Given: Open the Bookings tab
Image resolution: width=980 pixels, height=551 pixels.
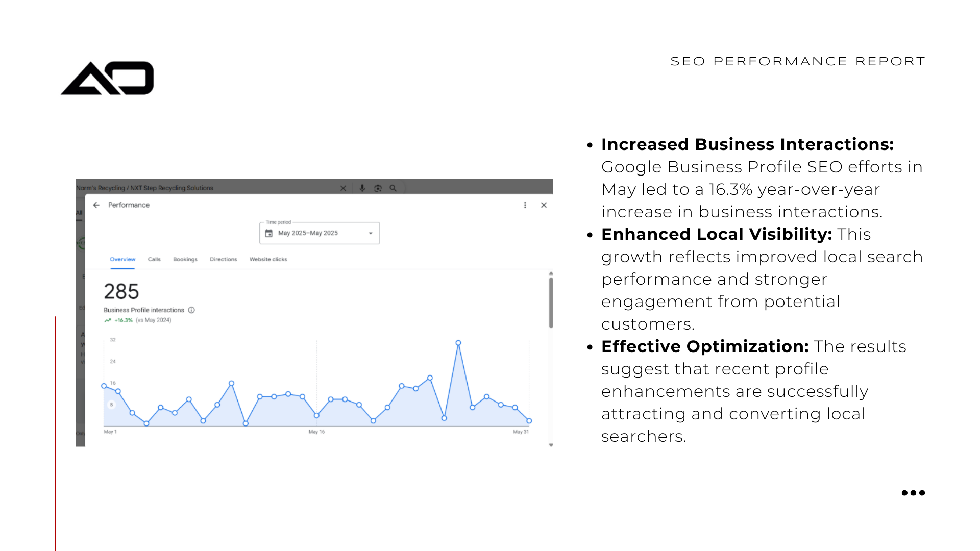Looking at the screenshot, I should coord(185,259).
